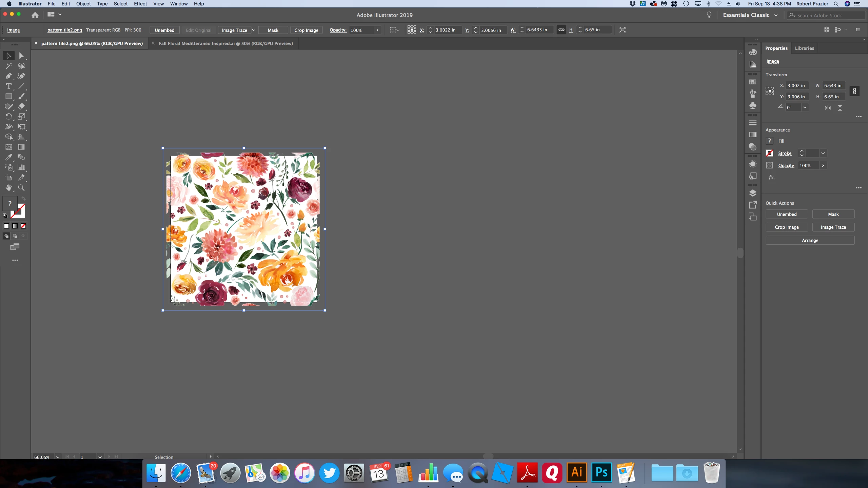Screen dimensions: 868x488
Task: Open the Essentials Classic workspace dropdown
Action: pyautogui.click(x=776, y=15)
